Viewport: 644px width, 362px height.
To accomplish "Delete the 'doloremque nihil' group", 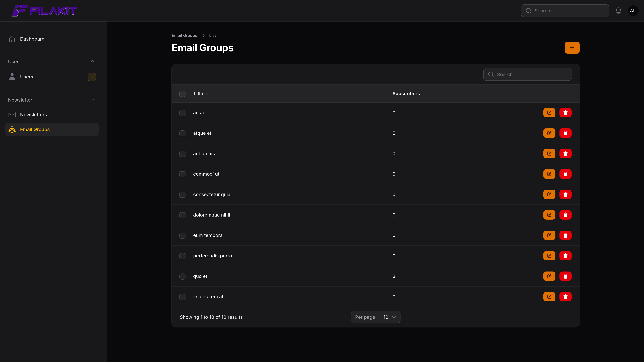I will click(x=566, y=215).
